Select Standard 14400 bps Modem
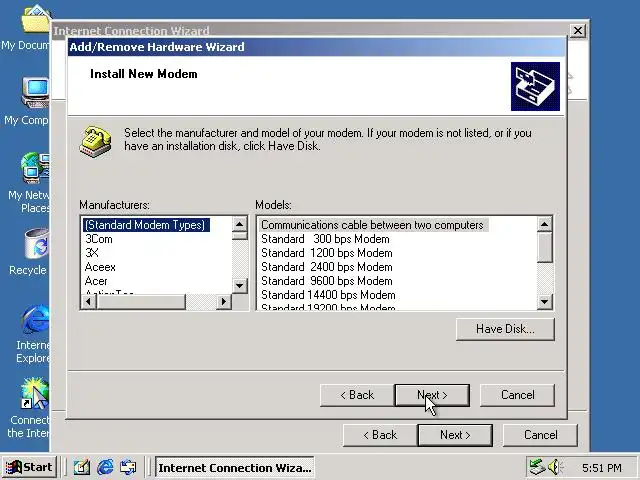Screen dimensions: 640x480 (x=328, y=295)
